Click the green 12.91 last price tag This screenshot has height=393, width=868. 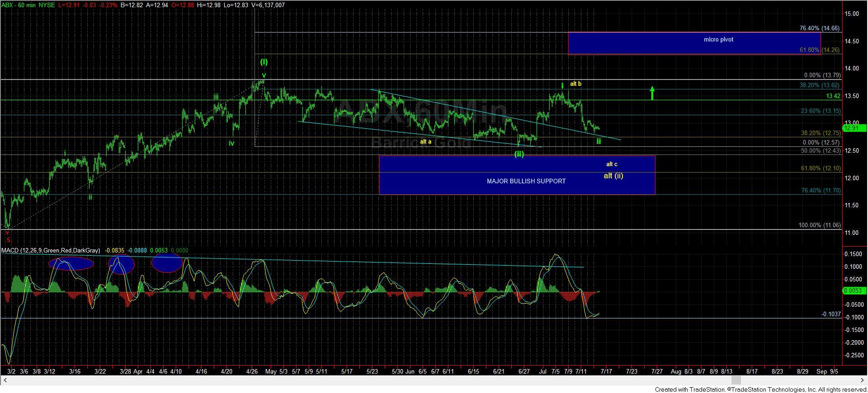click(x=854, y=128)
